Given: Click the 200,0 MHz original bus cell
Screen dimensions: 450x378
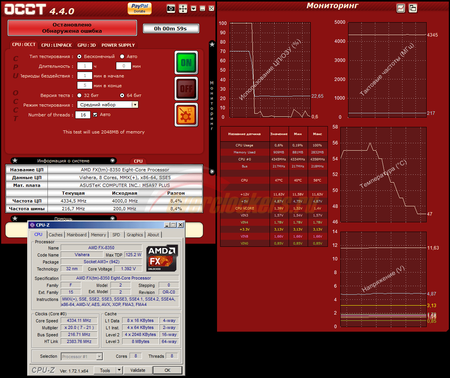Looking at the screenshot, I should pos(124,209).
